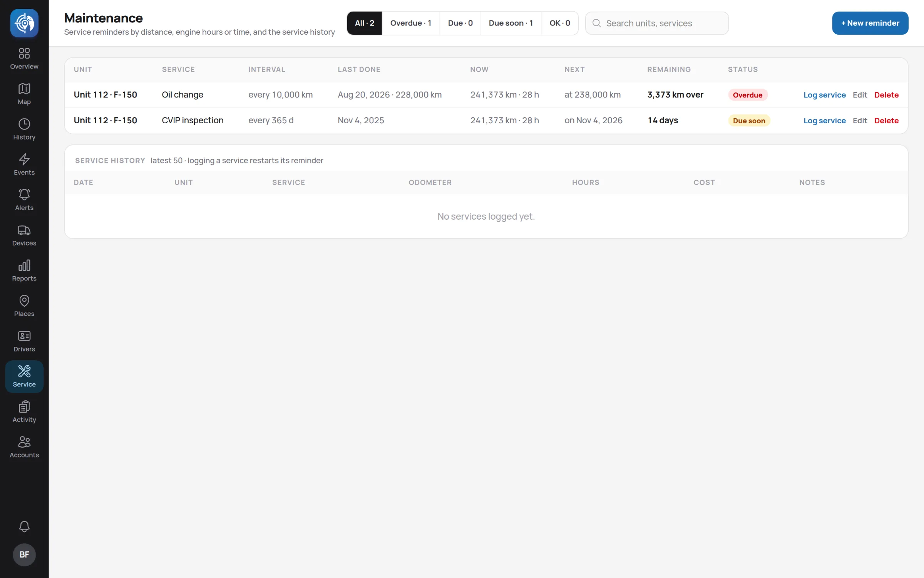Open the Events page

pyautogui.click(x=24, y=165)
